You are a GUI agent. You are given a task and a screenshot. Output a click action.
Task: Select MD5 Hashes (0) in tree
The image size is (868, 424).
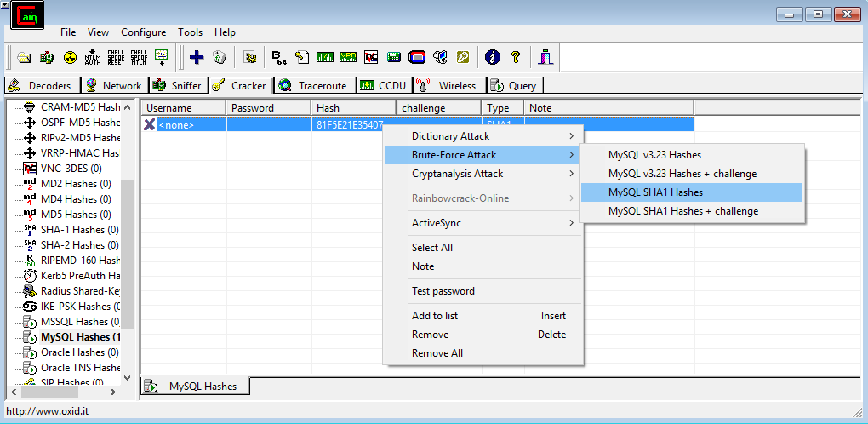(76, 215)
